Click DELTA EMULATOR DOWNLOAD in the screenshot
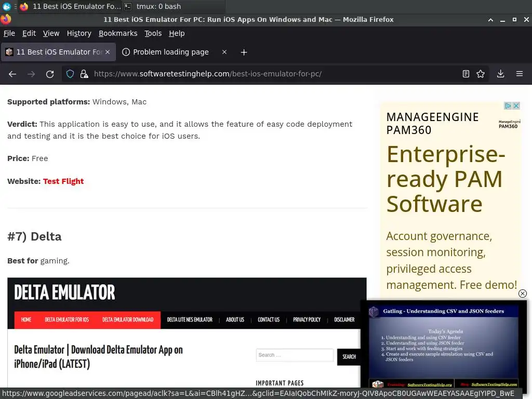 click(128, 320)
